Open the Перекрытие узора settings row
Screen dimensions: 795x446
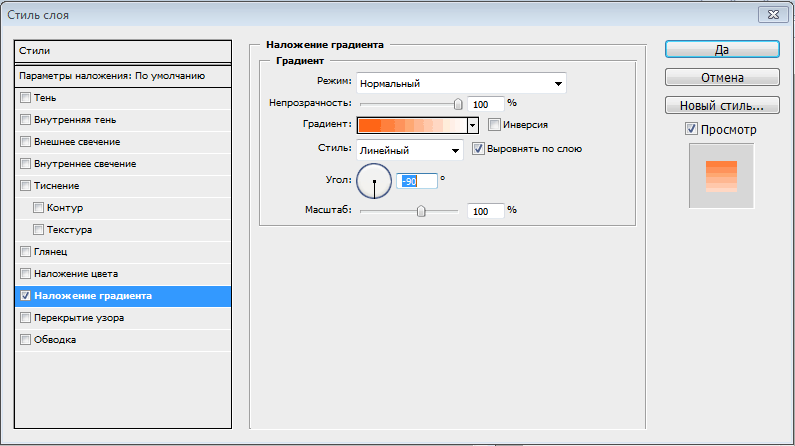(123, 318)
